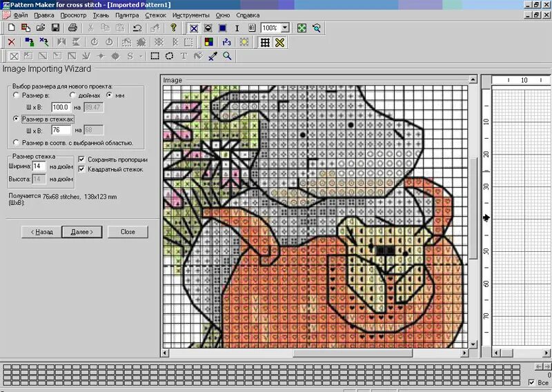Pick the eyedropper color picker tool
552x392 pixels.
pos(213,56)
